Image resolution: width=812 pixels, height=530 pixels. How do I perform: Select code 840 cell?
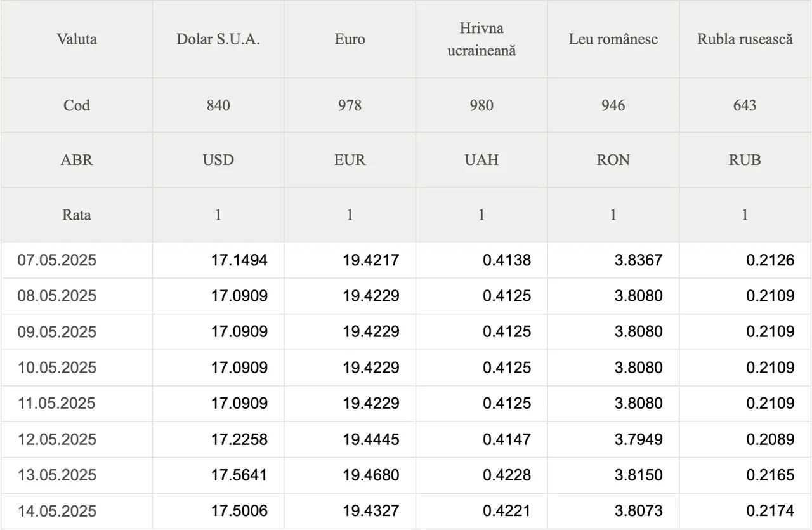(x=218, y=105)
